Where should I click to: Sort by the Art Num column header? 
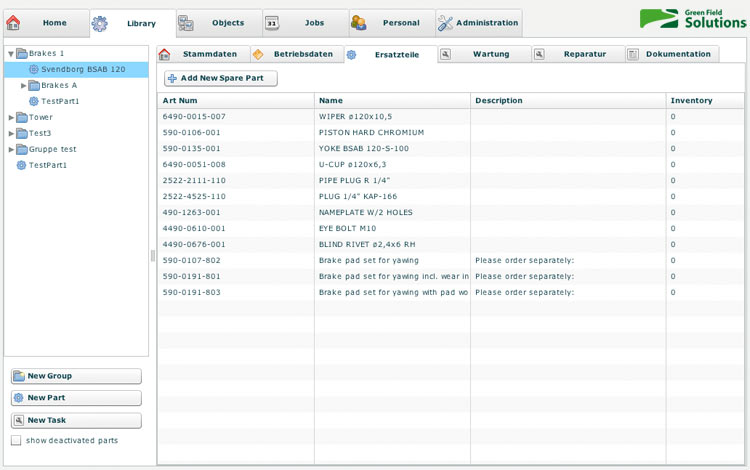point(235,101)
